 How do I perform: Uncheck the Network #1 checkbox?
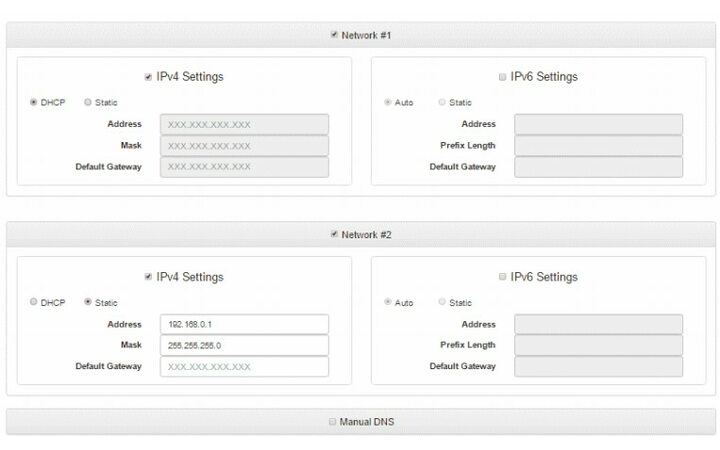[x=334, y=35]
